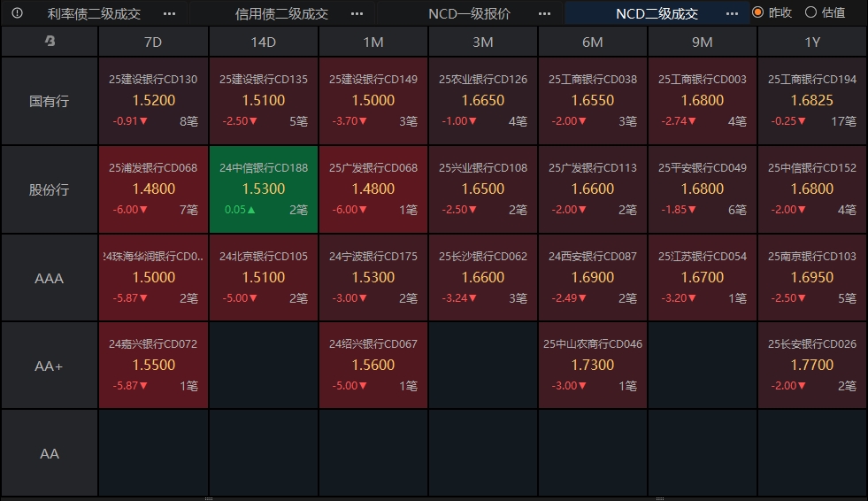Viewport: 868px width, 501px height.
Task: Open the more menu beside NCD二级成交
Action: click(x=732, y=13)
